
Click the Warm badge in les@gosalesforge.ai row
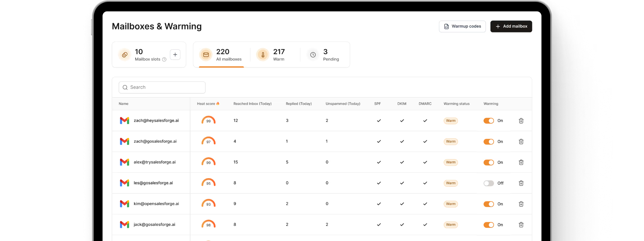click(451, 183)
